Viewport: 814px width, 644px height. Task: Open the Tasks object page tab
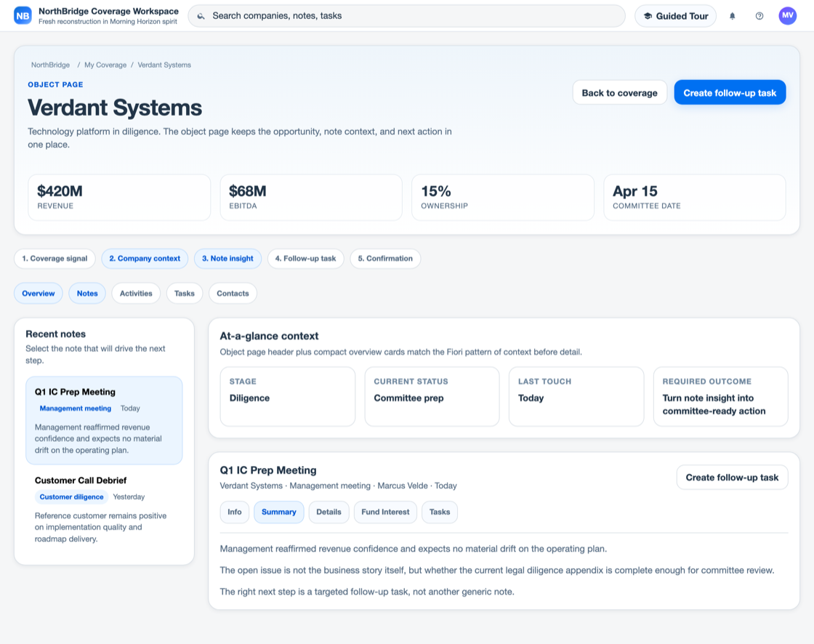[x=185, y=294]
